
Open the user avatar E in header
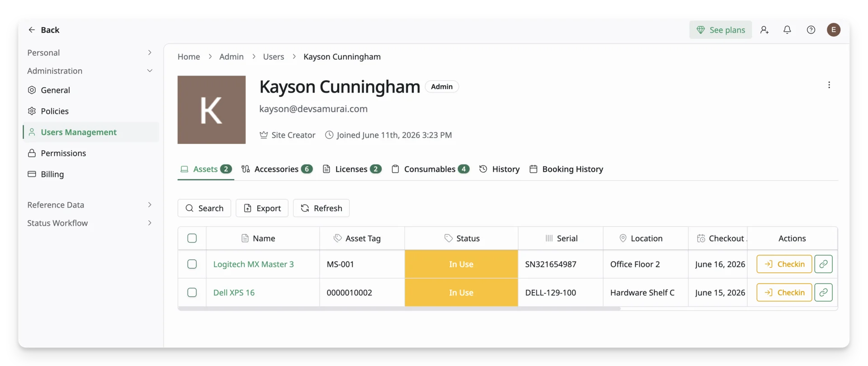coord(834,30)
